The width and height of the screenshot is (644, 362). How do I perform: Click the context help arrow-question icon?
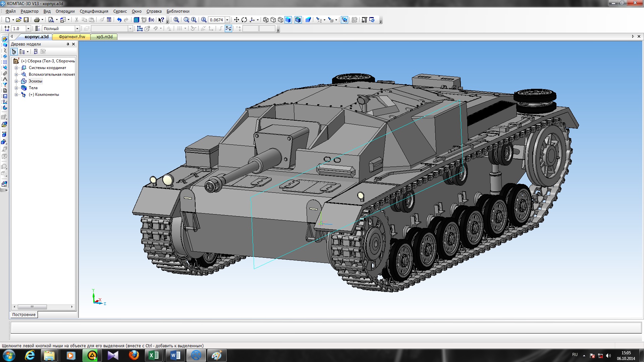tap(161, 20)
